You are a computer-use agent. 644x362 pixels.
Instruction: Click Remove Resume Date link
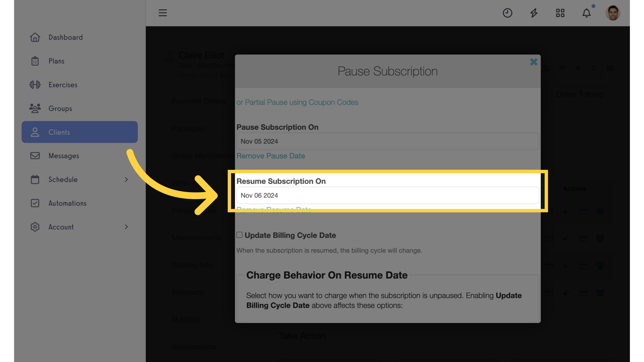[x=274, y=210]
